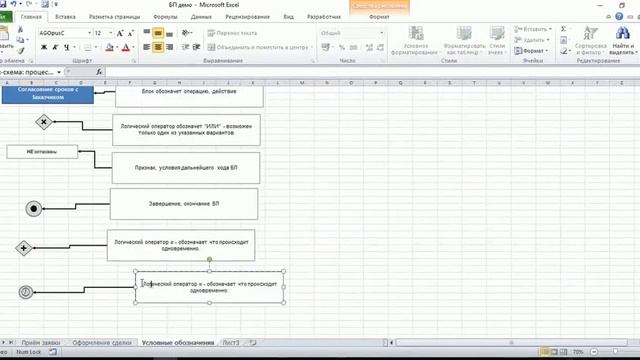Open the Разметка страницы ribbon tab
Viewport: 640px width, 360px height.
point(114,17)
